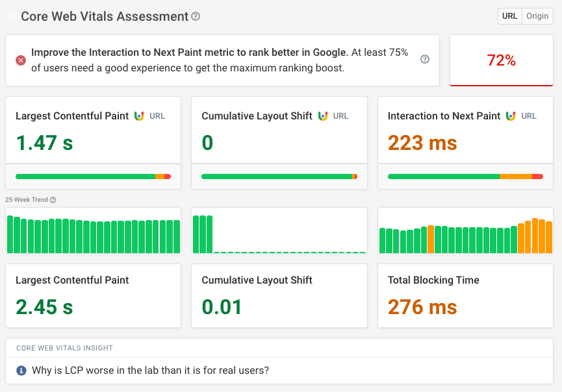Select the URL data toggle

509,16
